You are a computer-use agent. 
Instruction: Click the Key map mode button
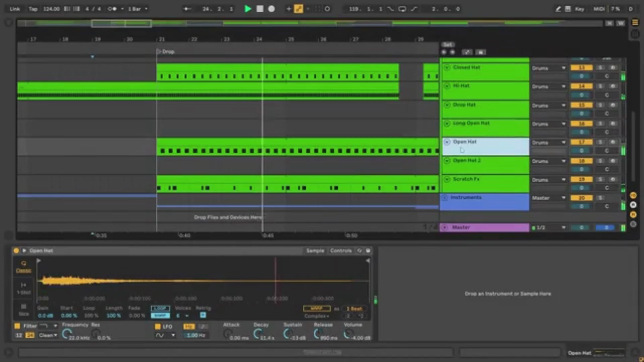(579, 9)
